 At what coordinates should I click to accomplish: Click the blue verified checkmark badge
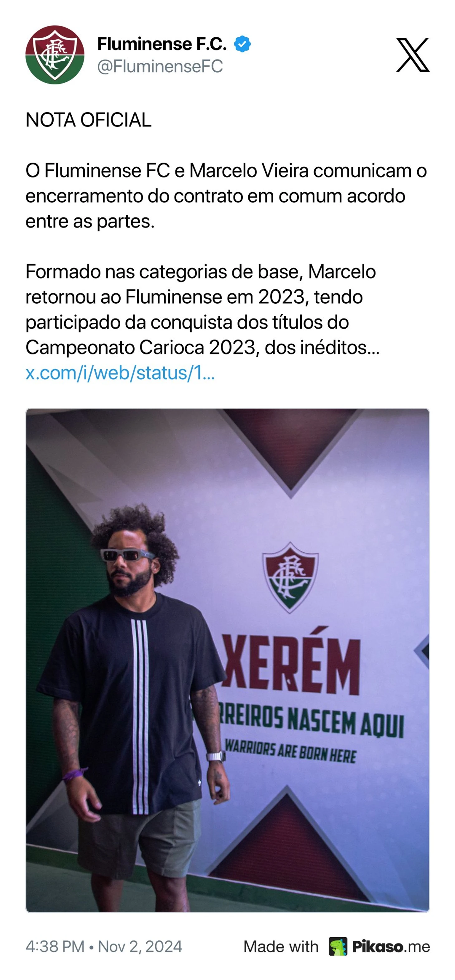242,44
